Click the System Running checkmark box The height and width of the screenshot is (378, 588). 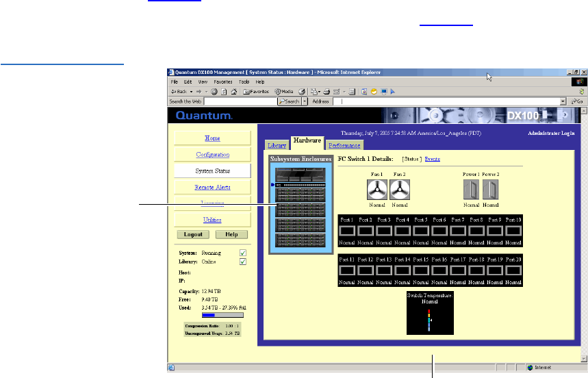pyautogui.click(x=243, y=253)
